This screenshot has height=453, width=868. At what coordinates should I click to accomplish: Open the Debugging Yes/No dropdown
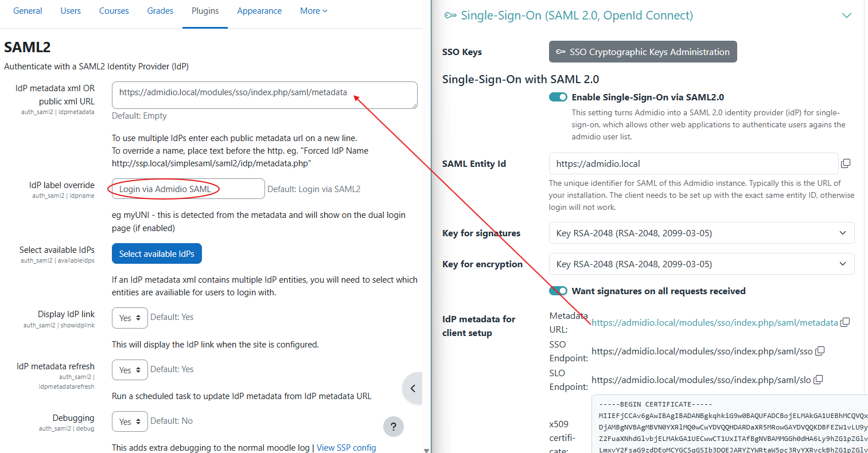(130, 421)
